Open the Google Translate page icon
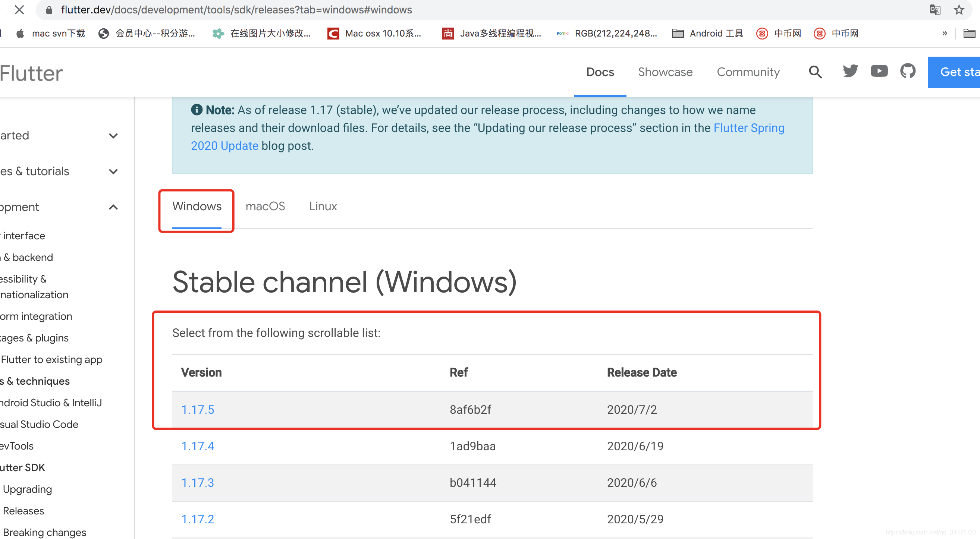The height and width of the screenshot is (539, 980). pyautogui.click(x=935, y=10)
